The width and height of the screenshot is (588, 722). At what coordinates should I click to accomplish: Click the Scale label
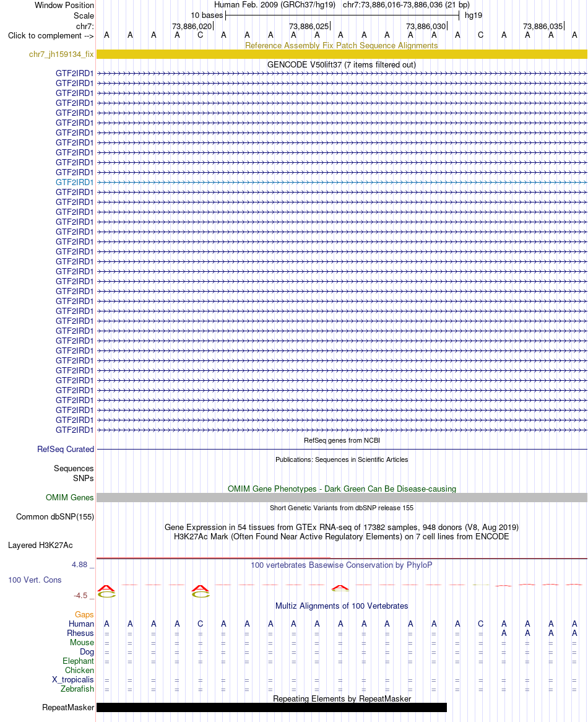pyautogui.click(x=84, y=15)
